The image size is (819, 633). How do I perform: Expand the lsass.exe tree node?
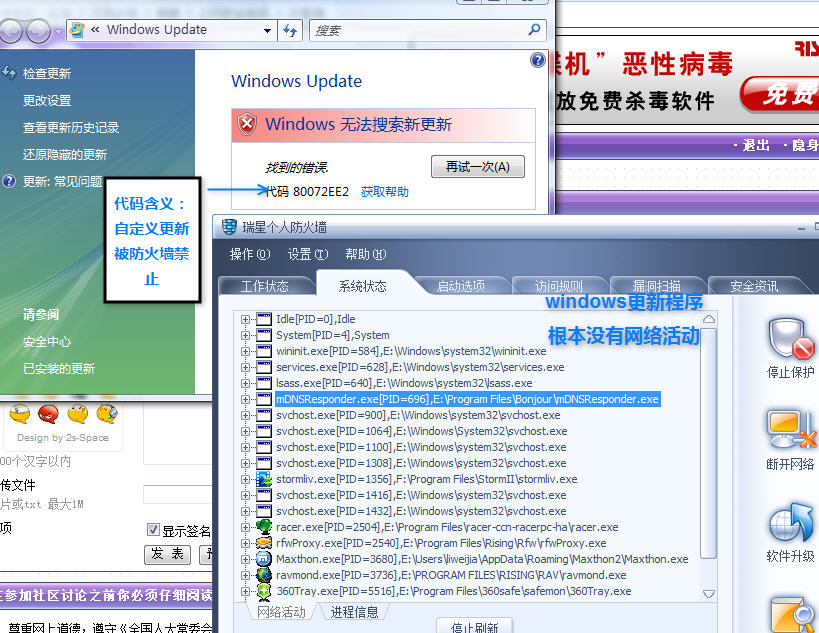(245, 383)
